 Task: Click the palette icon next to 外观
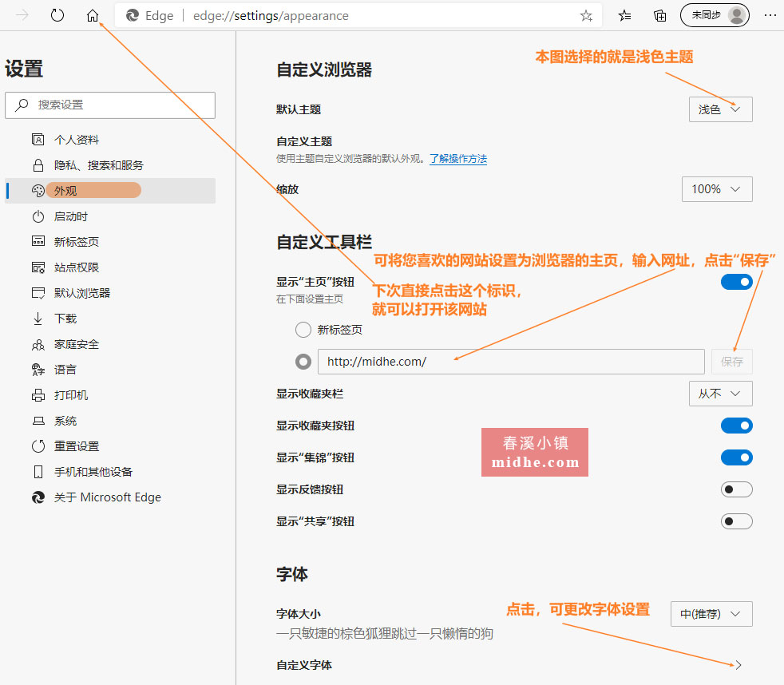point(38,191)
